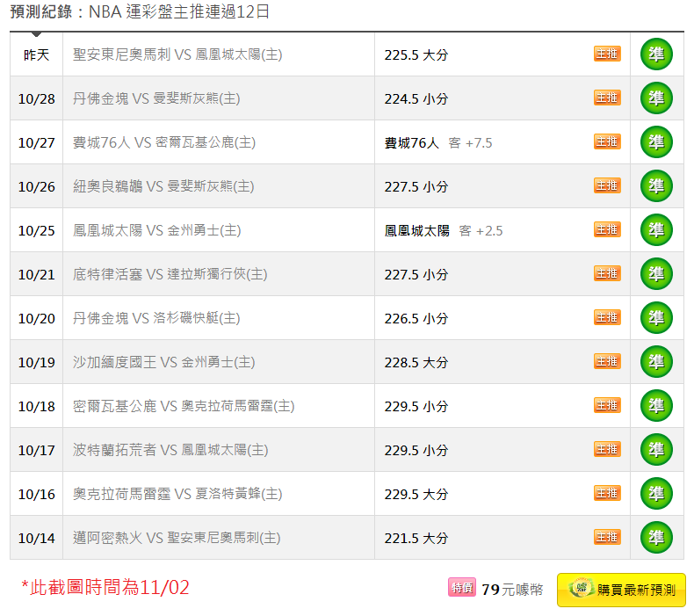Click the prediction 225.5 大分
The image size is (694, 616).
coord(416,54)
